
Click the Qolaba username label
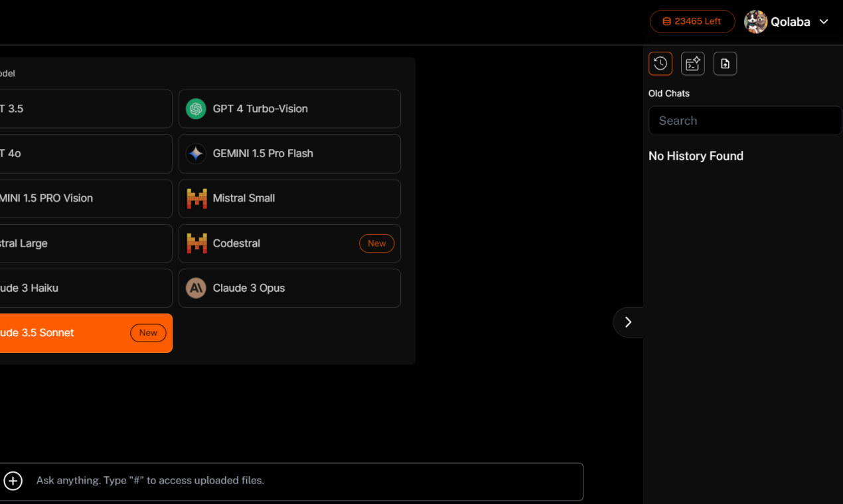[x=790, y=22]
